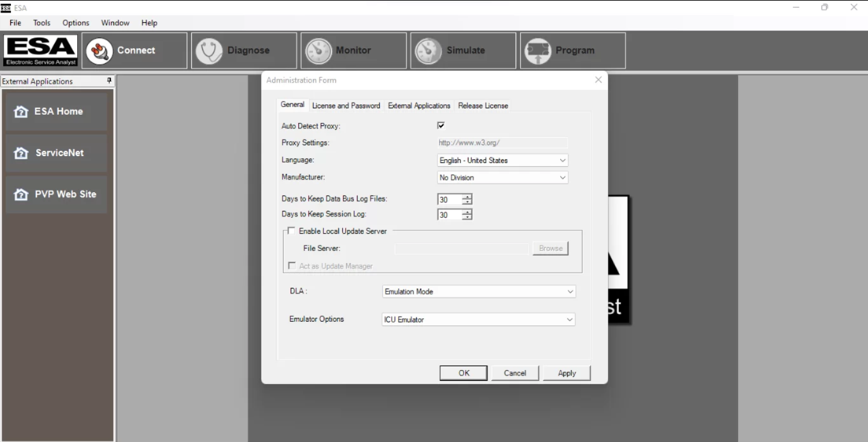Check the Act as Update Manager box
This screenshot has width=868, height=442.
click(x=292, y=266)
